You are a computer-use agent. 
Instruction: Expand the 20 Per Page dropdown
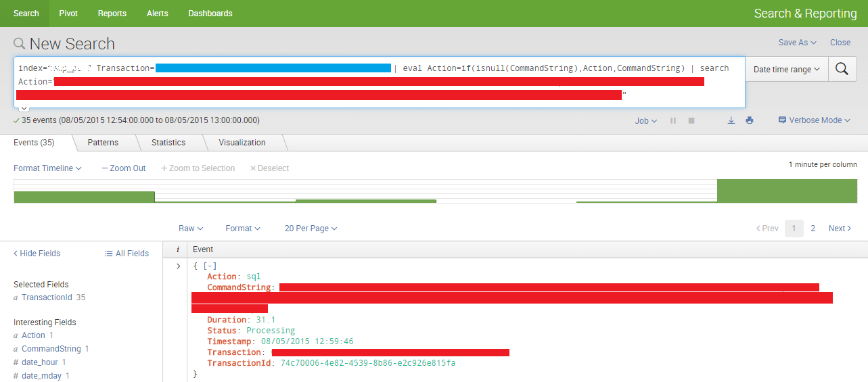click(311, 229)
